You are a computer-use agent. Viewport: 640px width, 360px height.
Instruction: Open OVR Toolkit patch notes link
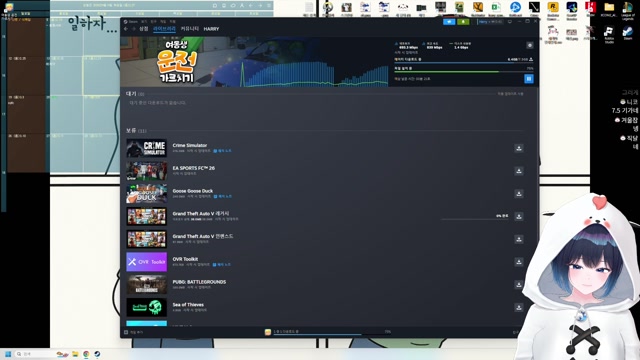222,264
